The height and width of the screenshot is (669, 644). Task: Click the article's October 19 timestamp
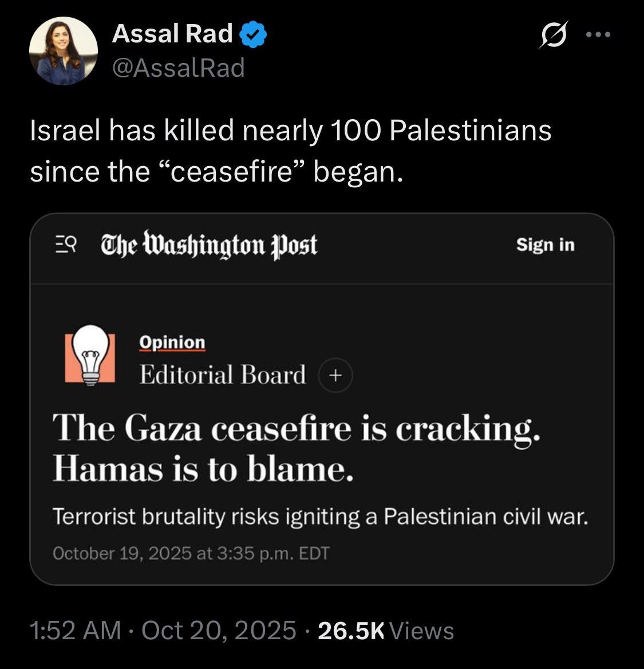pyautogui.click(x=191, y=553)
